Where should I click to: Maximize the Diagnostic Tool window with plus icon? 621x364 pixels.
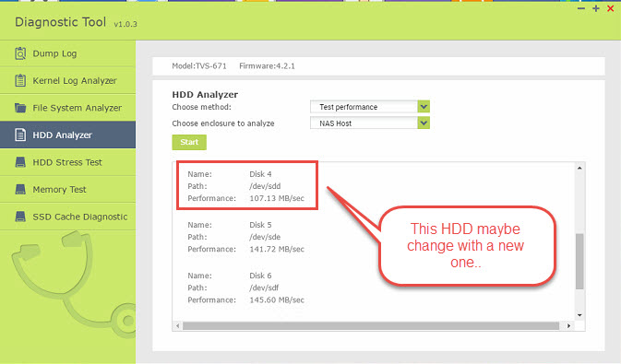coord(596,8)
